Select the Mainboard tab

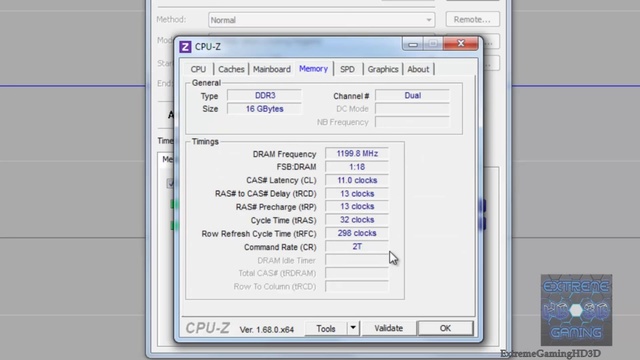272,69
